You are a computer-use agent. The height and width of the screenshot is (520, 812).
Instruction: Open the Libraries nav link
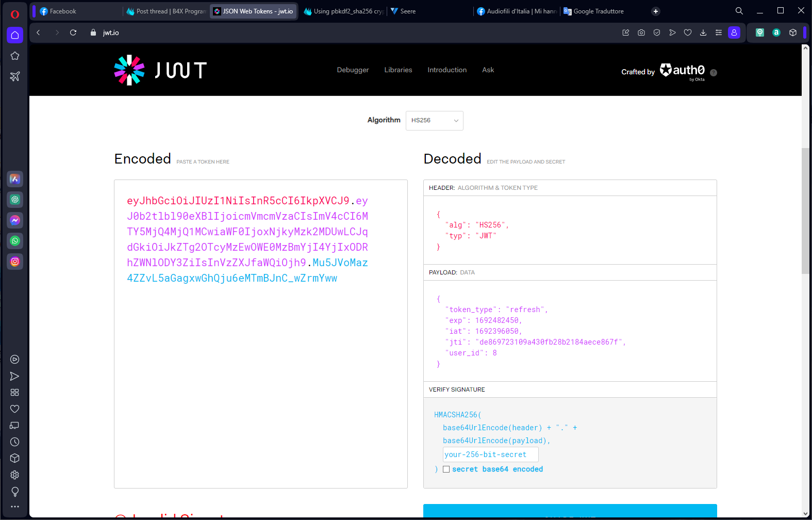pos(399,70)
